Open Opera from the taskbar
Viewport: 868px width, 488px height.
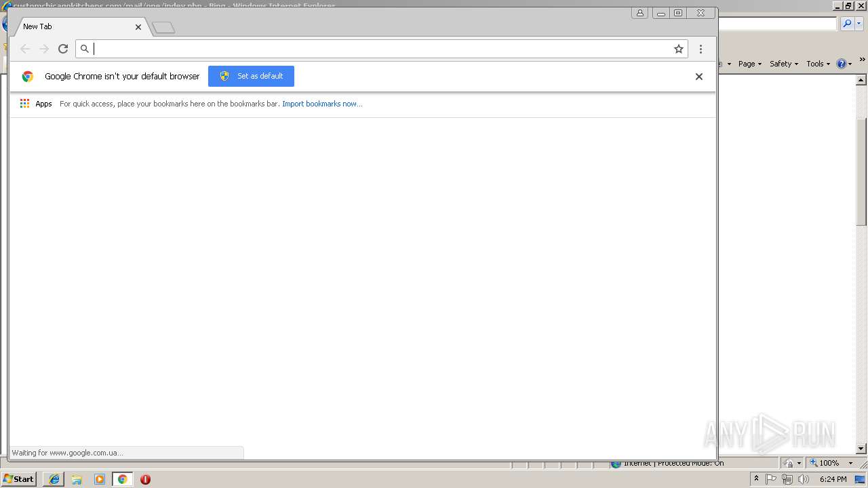[145, 479]
